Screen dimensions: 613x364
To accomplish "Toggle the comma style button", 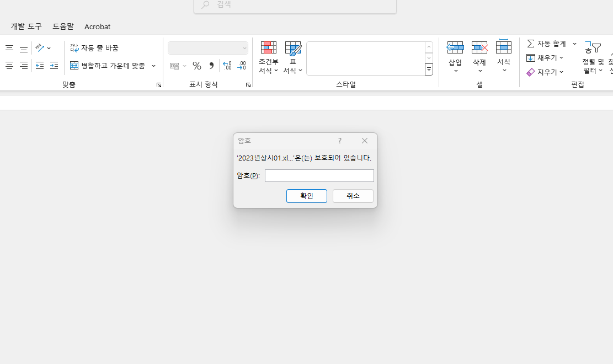I will click(x=211, y=66).
